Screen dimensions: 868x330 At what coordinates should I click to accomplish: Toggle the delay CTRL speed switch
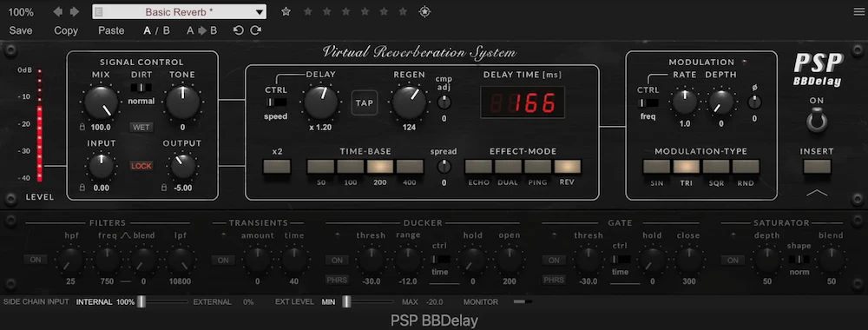[x=276, y=102]
